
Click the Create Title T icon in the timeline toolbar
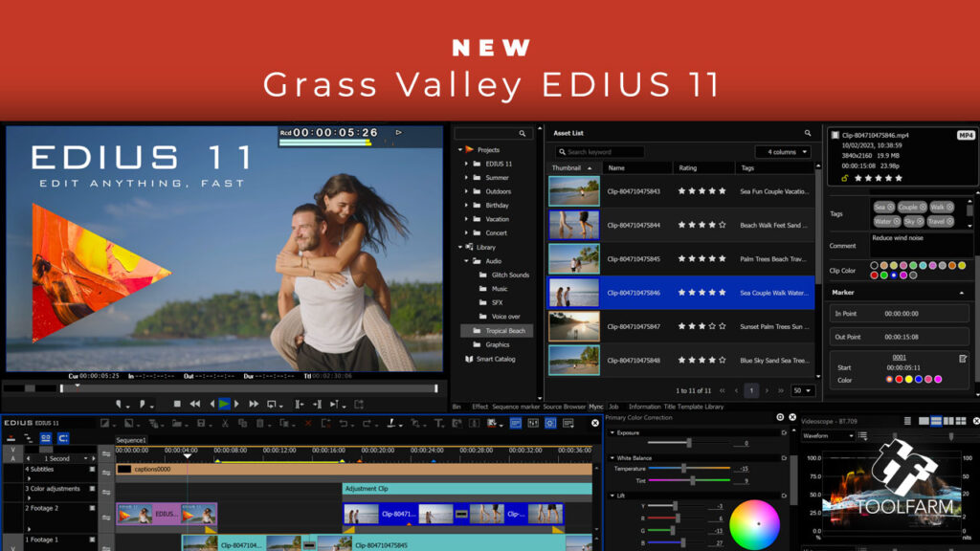click(x=438, y=424)
